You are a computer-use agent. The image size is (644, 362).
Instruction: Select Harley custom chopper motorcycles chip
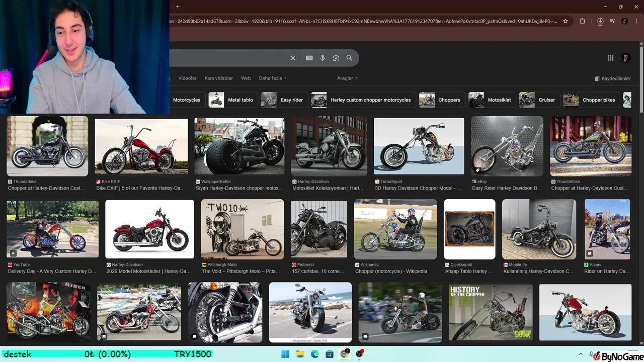pyautogui.click(x=363, y=100)
